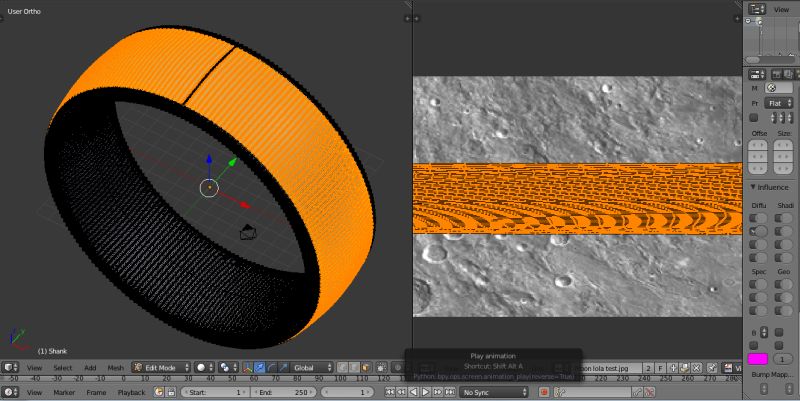Open the Marker menu in timeline

[x=64, y=392]
